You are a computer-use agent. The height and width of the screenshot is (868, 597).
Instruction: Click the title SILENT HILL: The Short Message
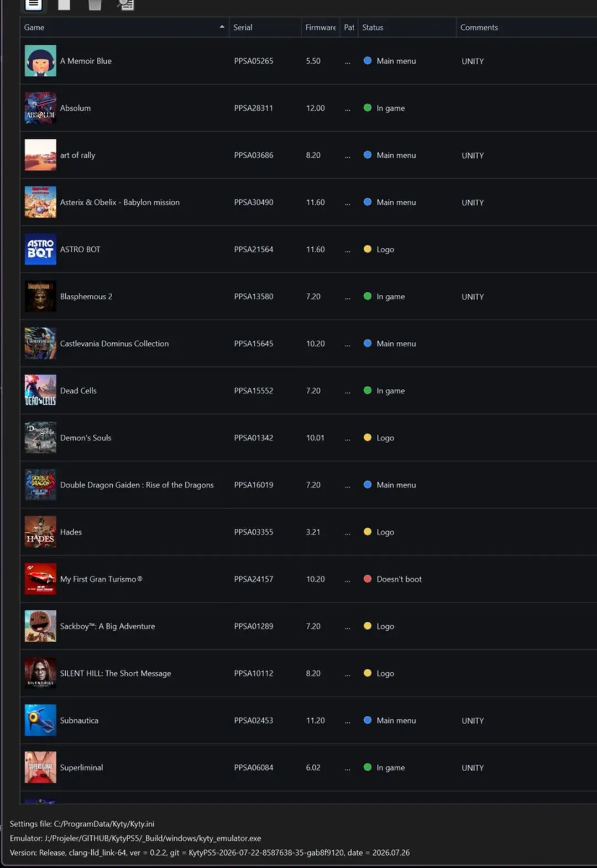pyautogui.click(x=116, y=673)
